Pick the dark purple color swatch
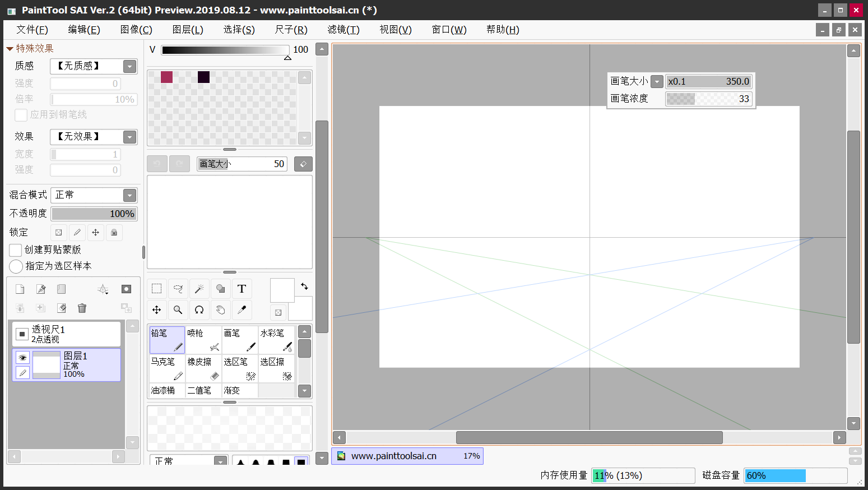The width and height of the screenshot is (868, 490). (x=203, y=77)
